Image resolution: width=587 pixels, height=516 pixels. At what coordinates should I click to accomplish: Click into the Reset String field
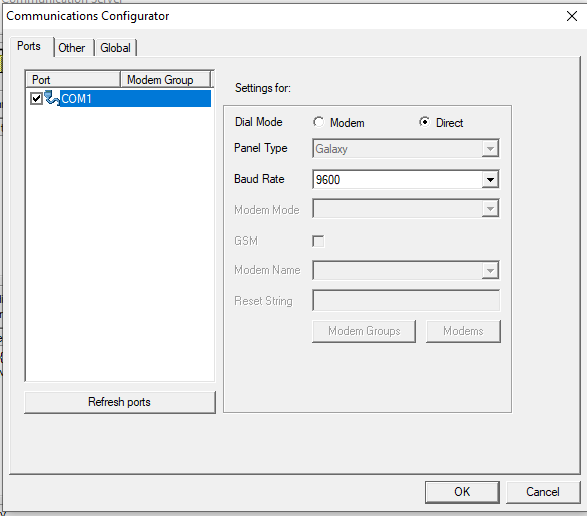click(406, 300)
